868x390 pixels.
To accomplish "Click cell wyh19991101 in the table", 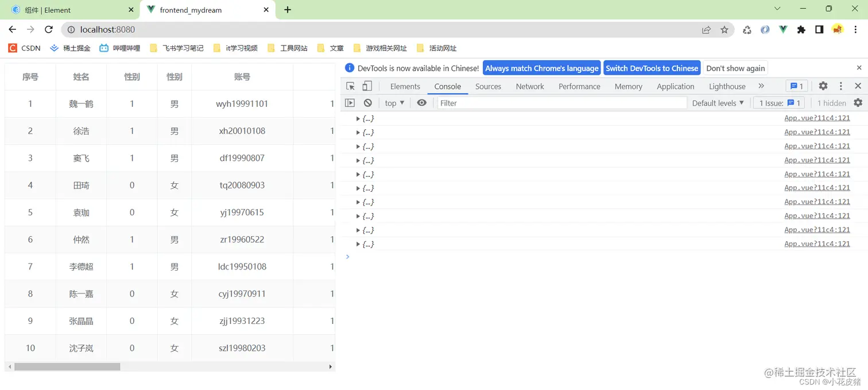I will tap(242, 104).
